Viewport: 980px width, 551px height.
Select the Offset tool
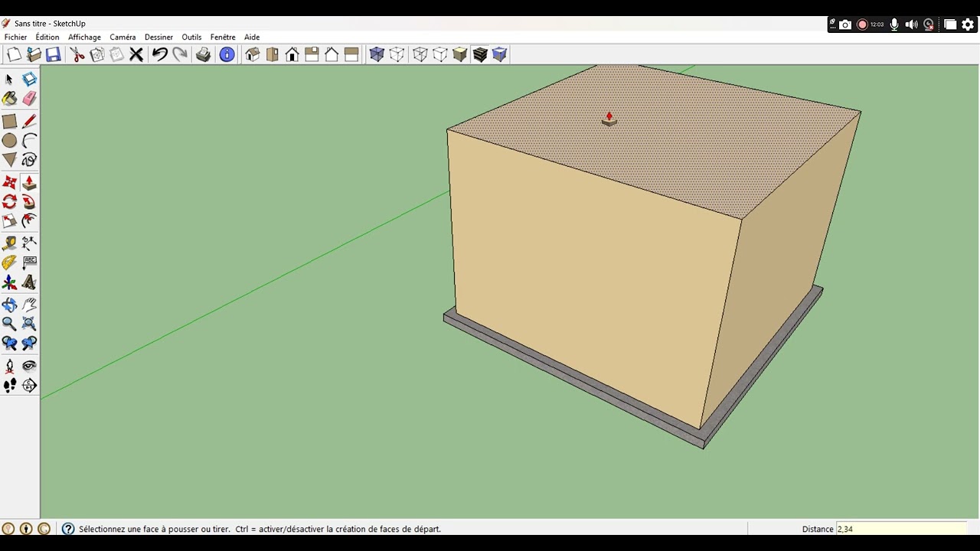(x=29, y=221)
